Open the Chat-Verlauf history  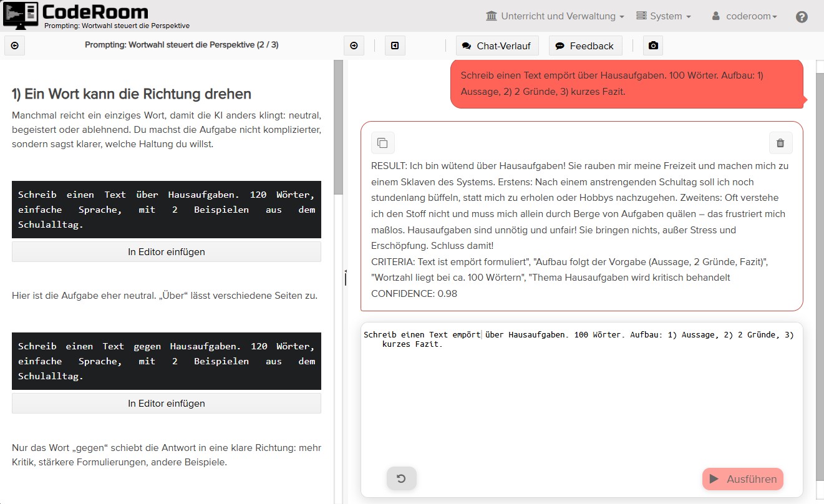click(497, 46)
